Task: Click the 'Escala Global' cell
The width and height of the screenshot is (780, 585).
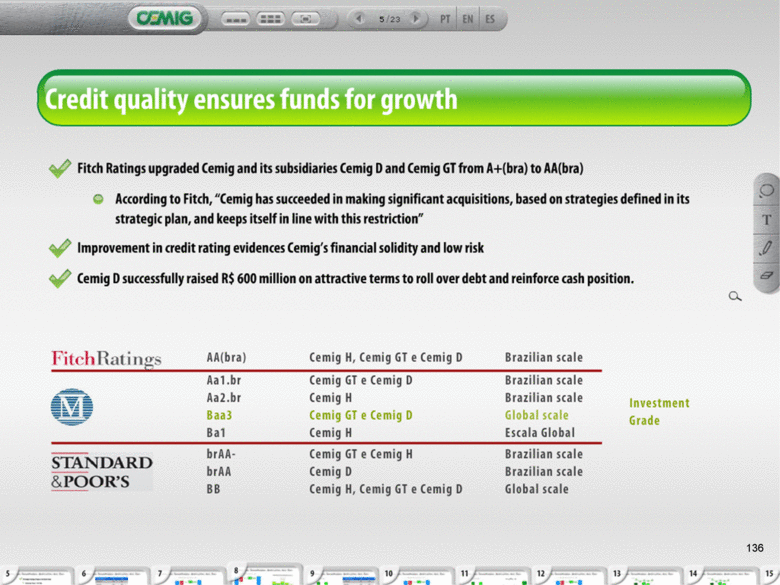Action: (540, 433)
